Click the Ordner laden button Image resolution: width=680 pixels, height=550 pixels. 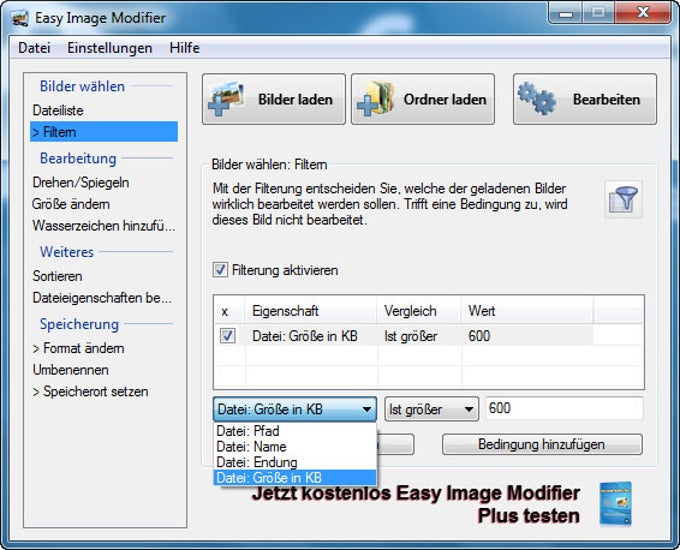423,99
